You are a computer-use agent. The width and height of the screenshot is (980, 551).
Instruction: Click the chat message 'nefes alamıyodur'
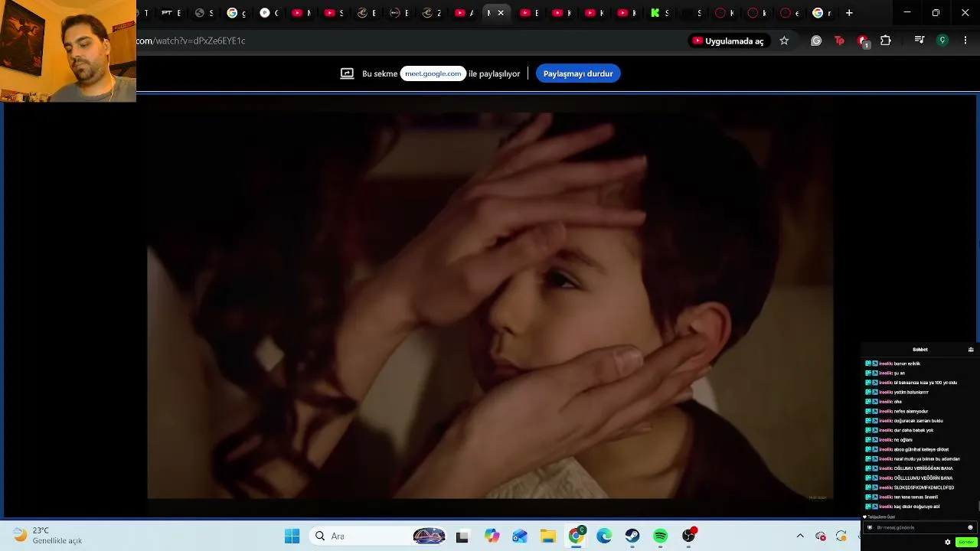point(911,411)
